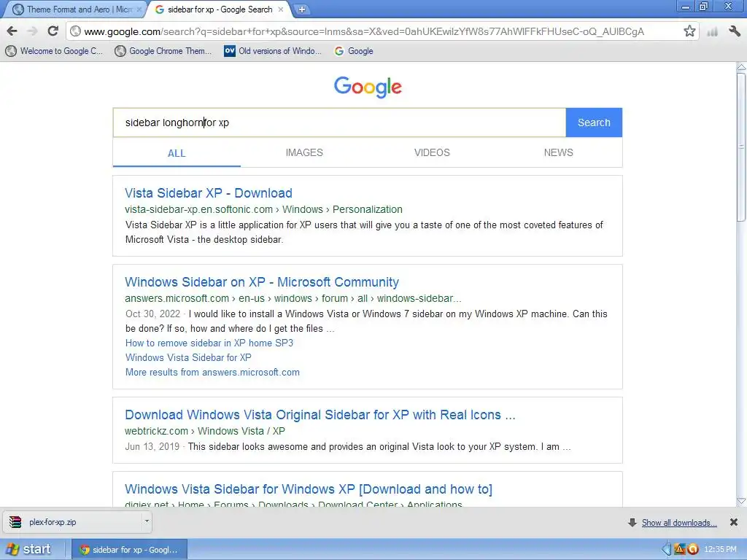Viewport: 747px width, 560px height.
Task: Click the blue Search button
Action: [x=594, y=122]
